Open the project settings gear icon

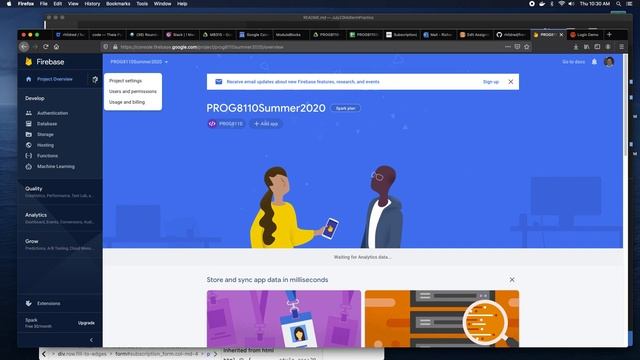click(95, 80)
